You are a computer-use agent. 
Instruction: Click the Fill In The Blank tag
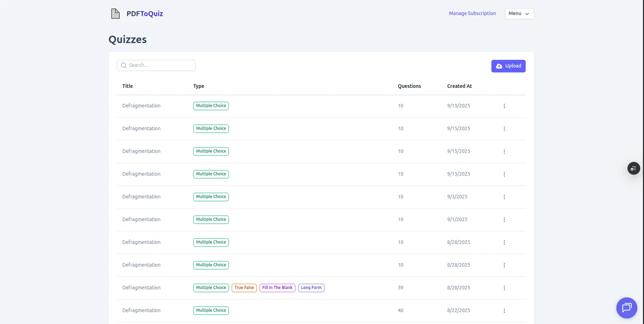coord(277,288)
